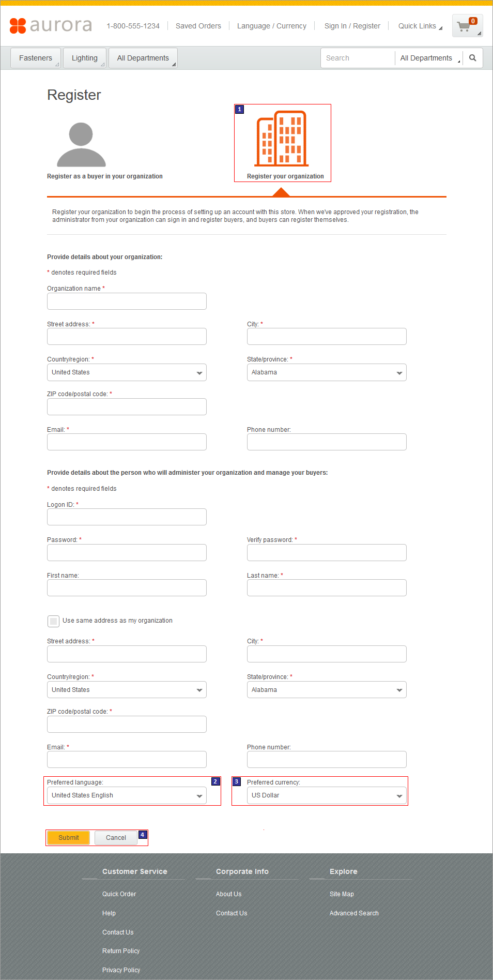This screenshot has width=493, height=980.
Task: Cancel the registration
Action: pos(115,837)
